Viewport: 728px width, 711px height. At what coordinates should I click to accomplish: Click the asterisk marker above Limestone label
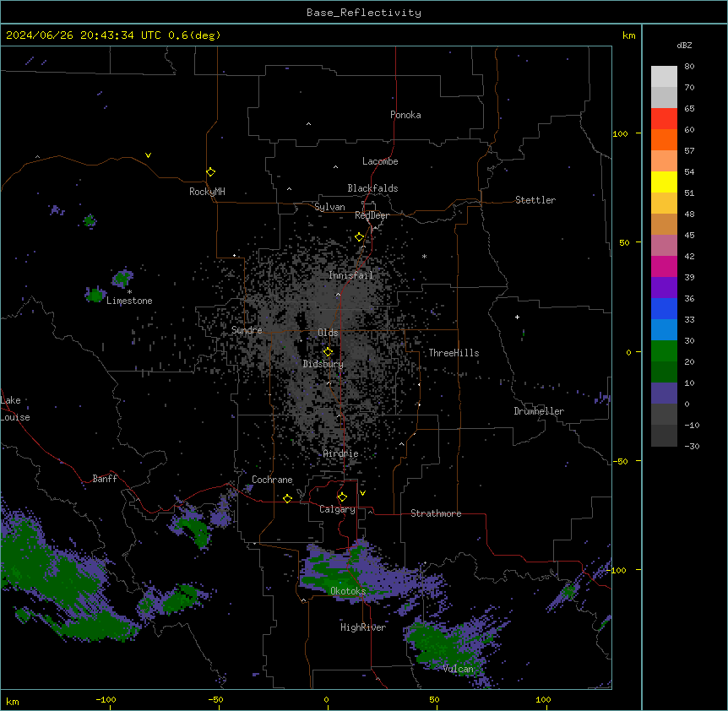pyautogui.click(x=129, y=292)
